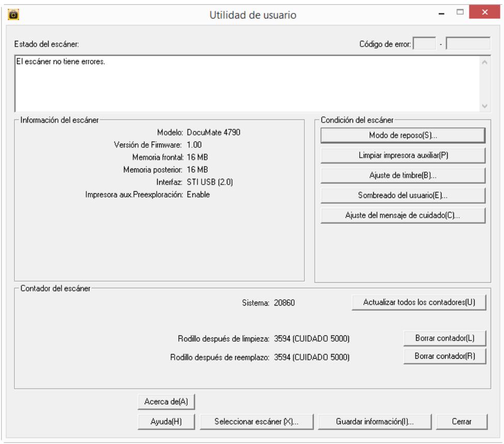504x444 pixels.
Task: Click the 'DocuMate 4790' model value
Action: point(213,132)
